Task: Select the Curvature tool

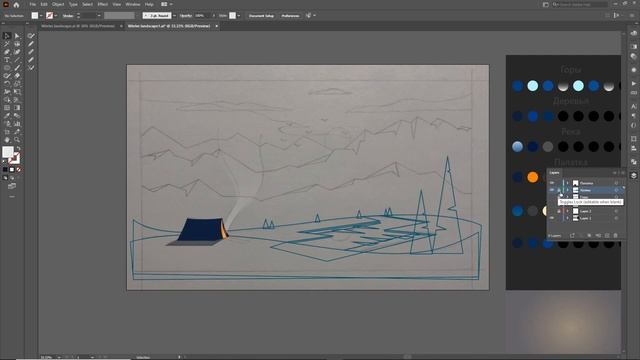Action: point(17,52)
